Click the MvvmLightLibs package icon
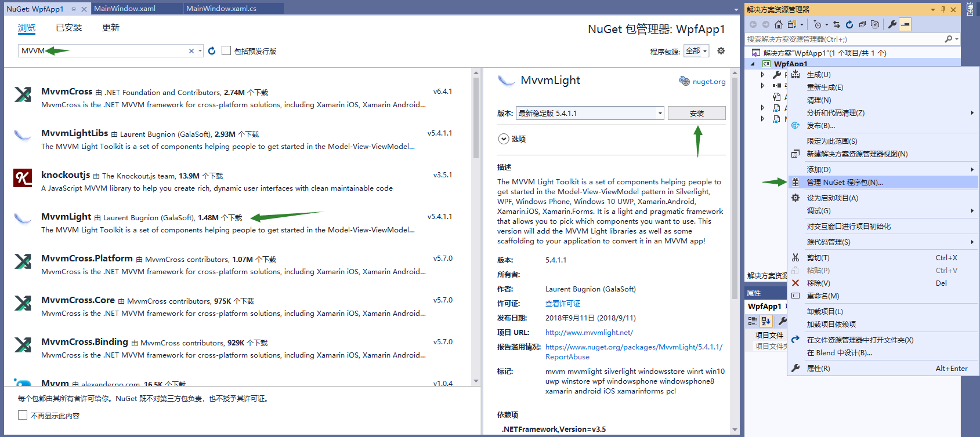980x437 pixels. pos(23,136)
